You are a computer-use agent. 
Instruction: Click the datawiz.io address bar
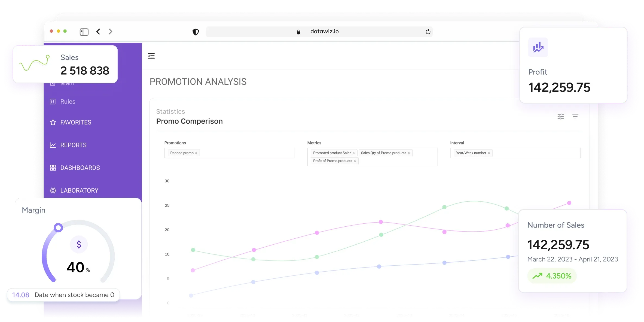pos(319,32)
